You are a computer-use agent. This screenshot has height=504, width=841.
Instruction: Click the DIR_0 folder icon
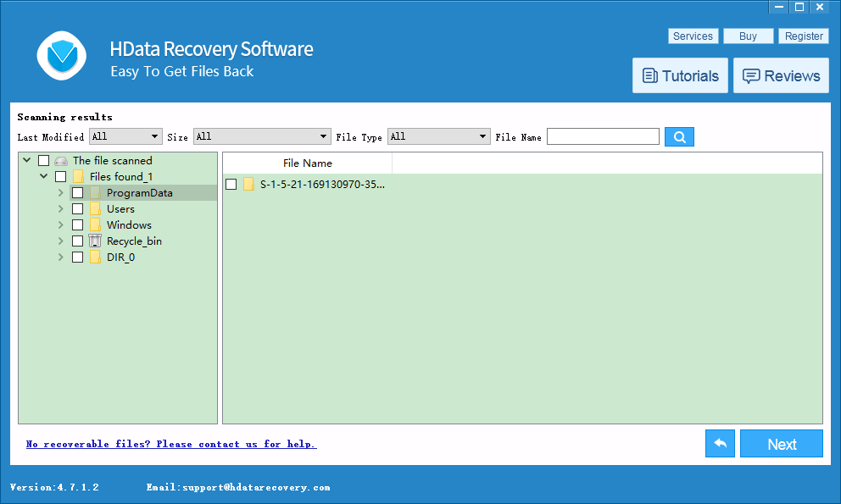[x=96, y=257]
